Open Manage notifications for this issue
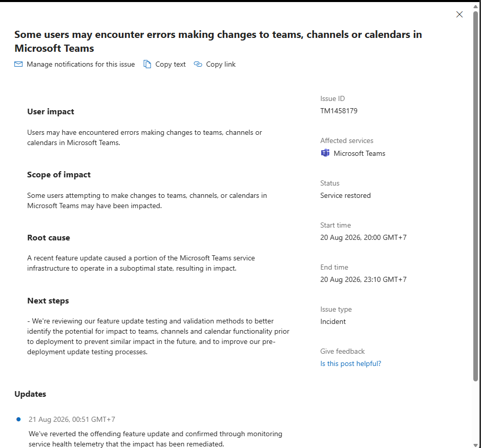Screen dimensions: 481x448 coord(75,64)
